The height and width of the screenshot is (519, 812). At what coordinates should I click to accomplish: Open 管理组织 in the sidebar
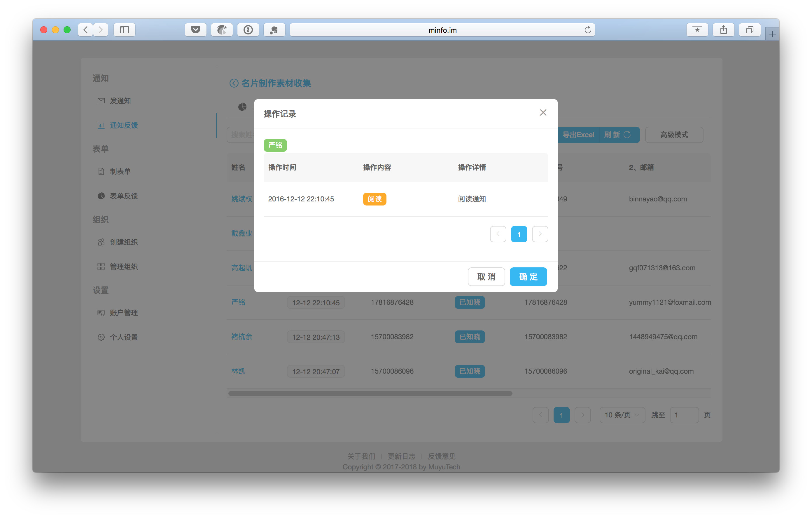(x=124, y=267)
